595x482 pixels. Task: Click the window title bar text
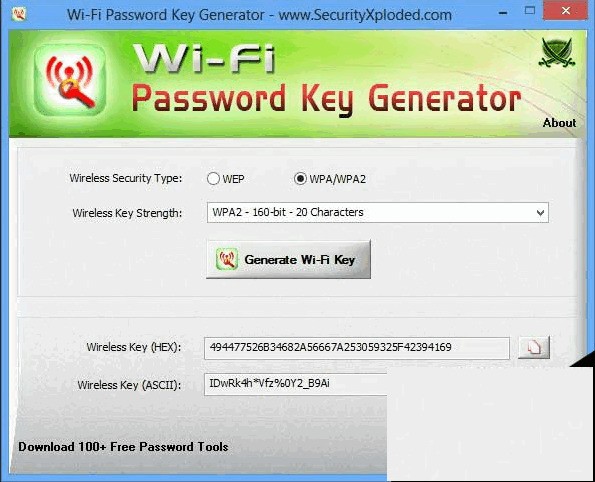point(260,15)
